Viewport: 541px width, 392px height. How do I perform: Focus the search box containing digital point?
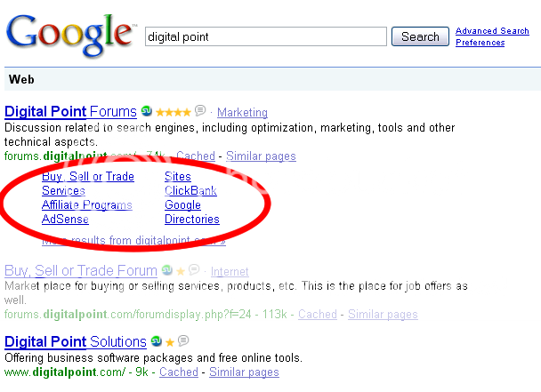[x=266, y=36]
